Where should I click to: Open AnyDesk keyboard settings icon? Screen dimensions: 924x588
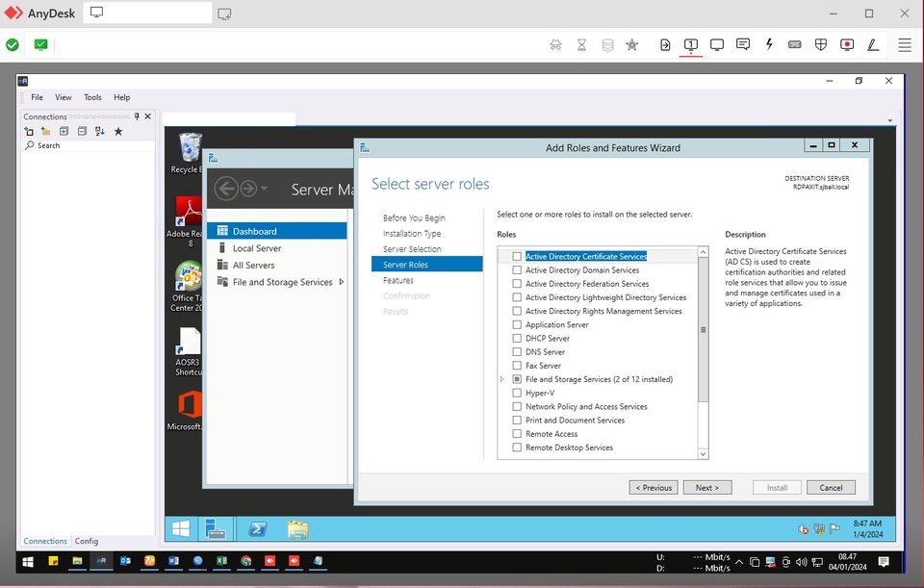(795, 44)
